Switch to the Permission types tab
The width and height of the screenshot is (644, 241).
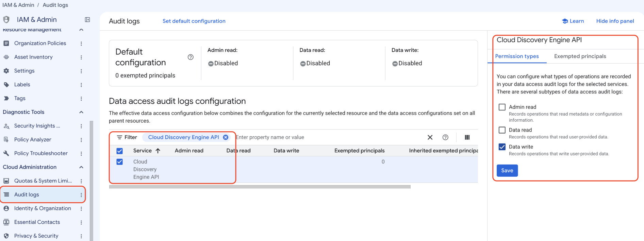(x=517, y=56)
